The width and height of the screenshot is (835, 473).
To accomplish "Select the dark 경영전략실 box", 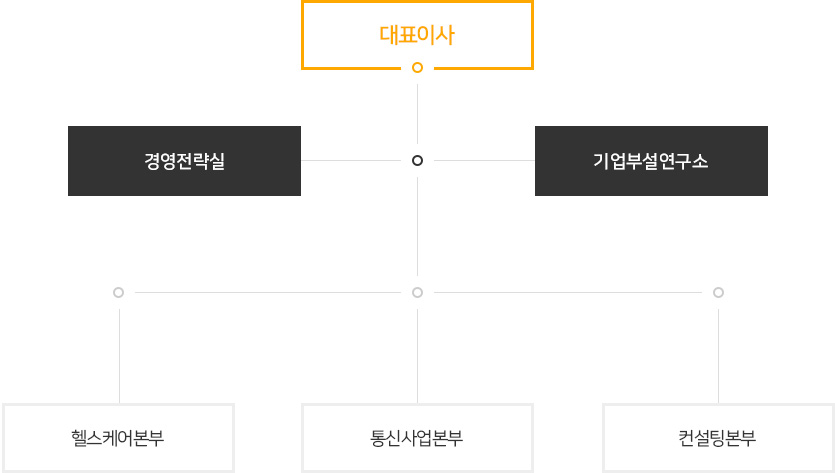I will (x=184, y=161).
